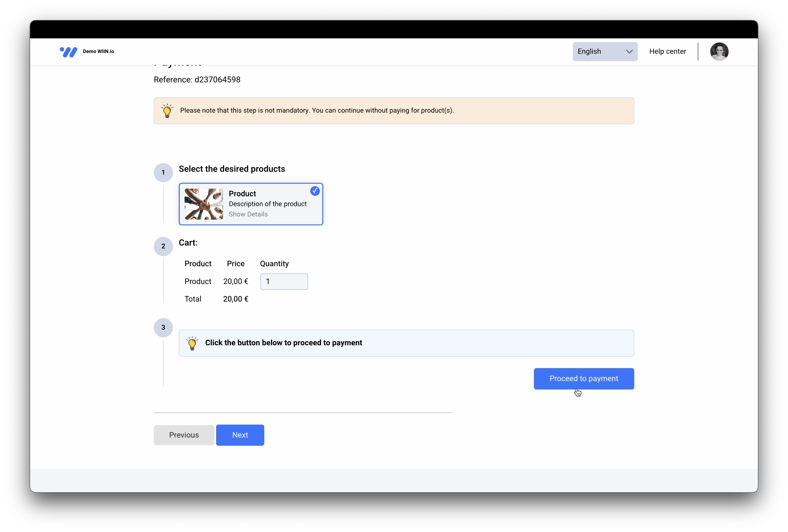Click 'Description of the product' text

(x=267, y=204)
